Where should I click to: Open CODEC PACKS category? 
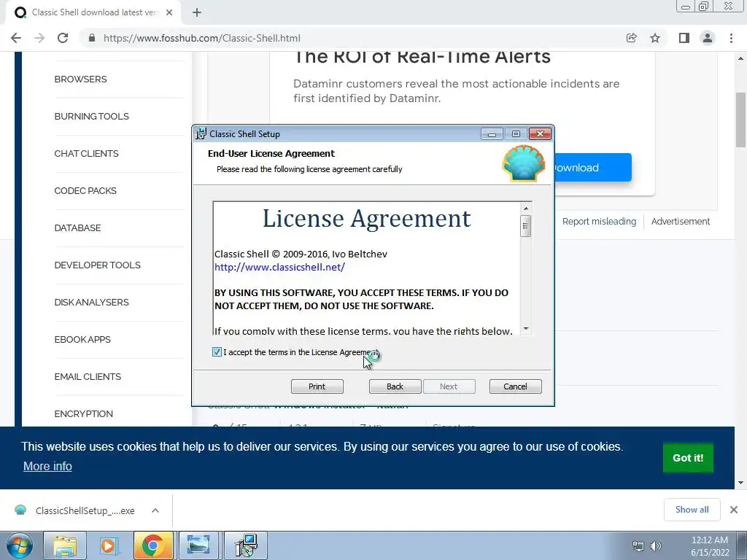(x=85, y=190)
